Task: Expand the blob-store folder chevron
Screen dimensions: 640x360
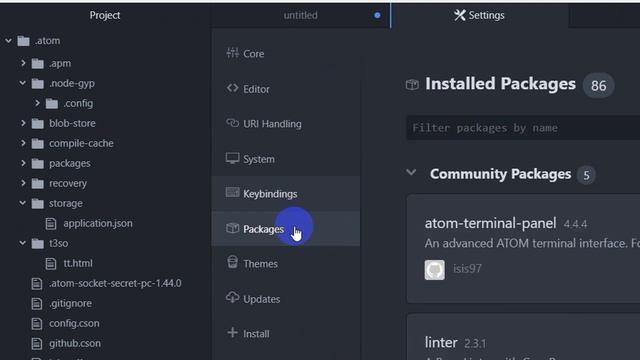Action: [23, 123]
